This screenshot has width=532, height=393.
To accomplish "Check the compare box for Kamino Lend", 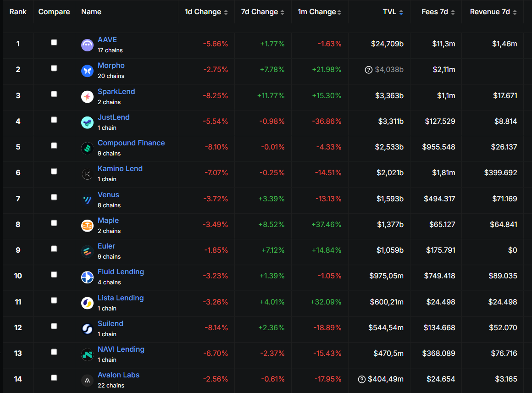I will click(x=54, y=172).
